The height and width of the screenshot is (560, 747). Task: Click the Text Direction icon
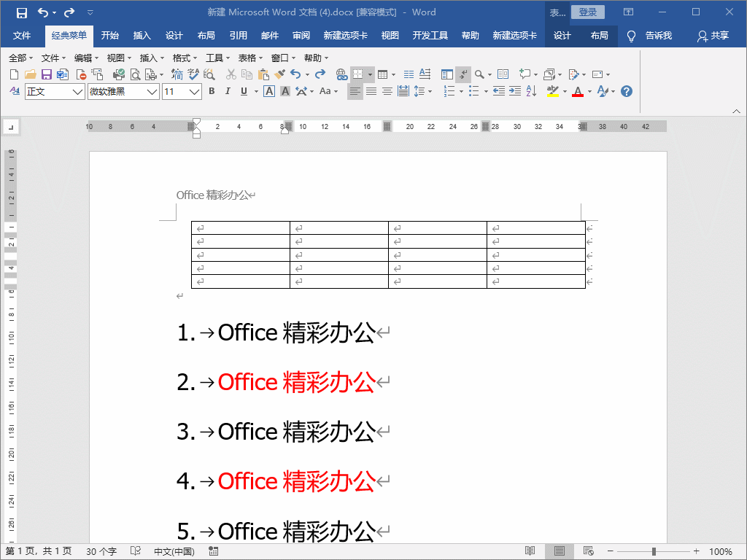pos(425,74)
